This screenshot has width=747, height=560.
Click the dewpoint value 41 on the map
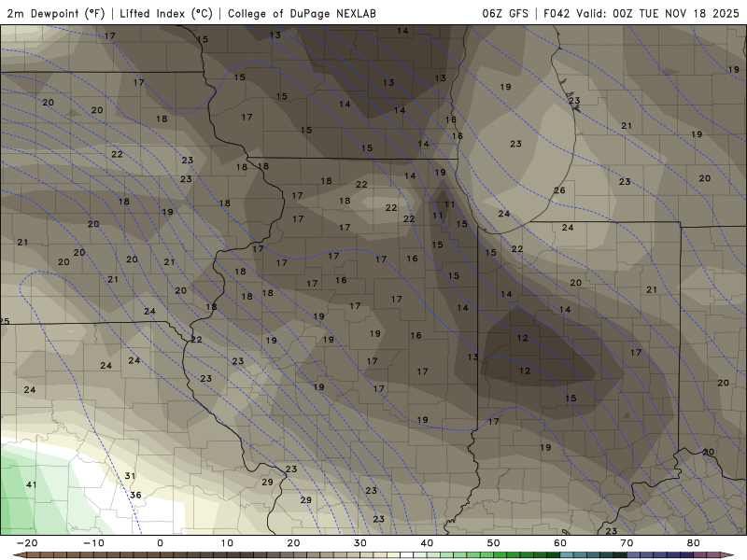32,484
